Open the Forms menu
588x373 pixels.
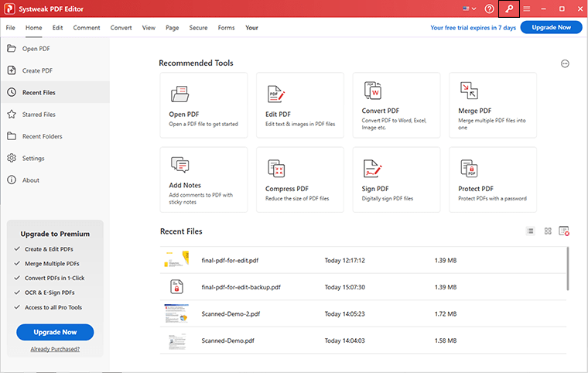click(226, 28)
